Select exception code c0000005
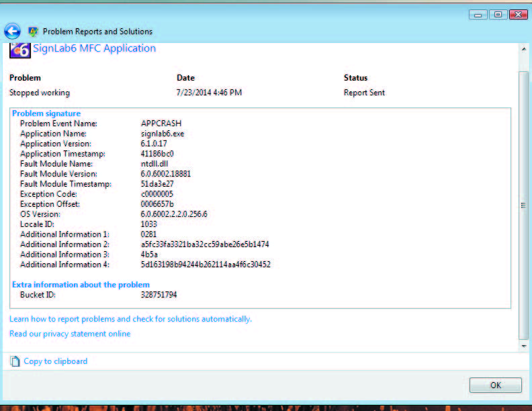Screen dimensions: 532x411 click(x=157, y=194)
